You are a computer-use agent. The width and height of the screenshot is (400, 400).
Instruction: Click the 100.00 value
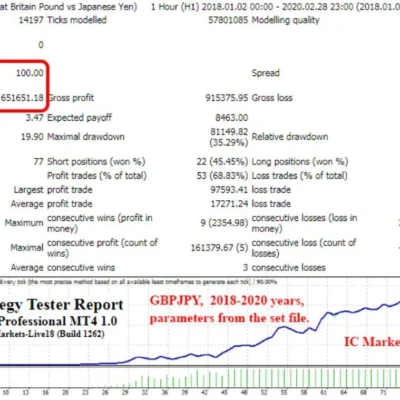30,73
